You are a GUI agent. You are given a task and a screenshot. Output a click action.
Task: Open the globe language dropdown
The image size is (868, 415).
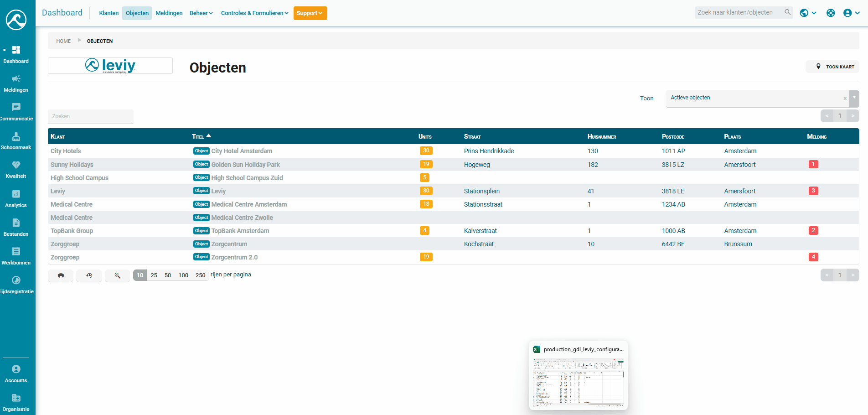point(808,13)
